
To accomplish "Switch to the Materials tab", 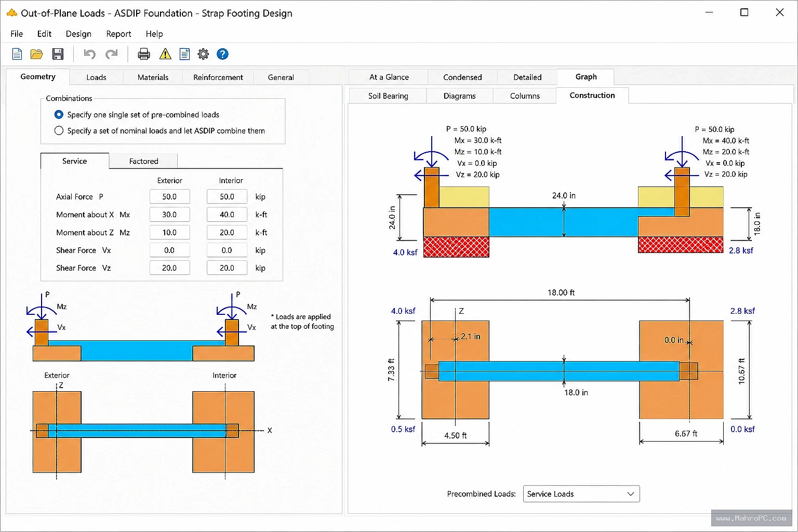I will click(x=153, y=77).
